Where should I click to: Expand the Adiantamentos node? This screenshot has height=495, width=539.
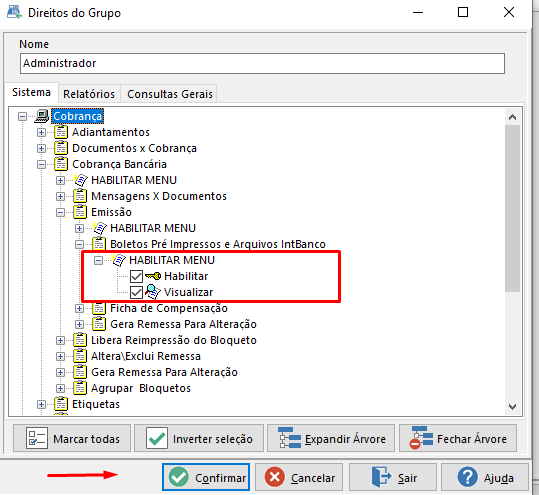coord(41,132)
